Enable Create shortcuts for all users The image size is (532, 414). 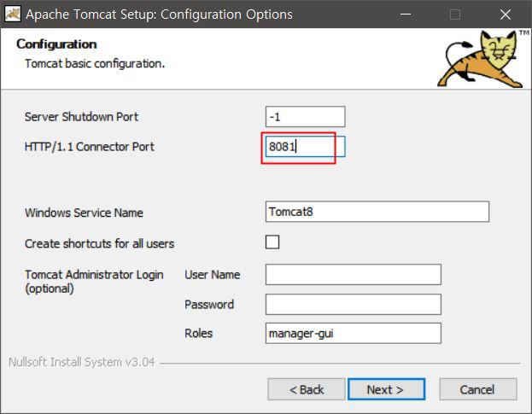click(272, 242)
